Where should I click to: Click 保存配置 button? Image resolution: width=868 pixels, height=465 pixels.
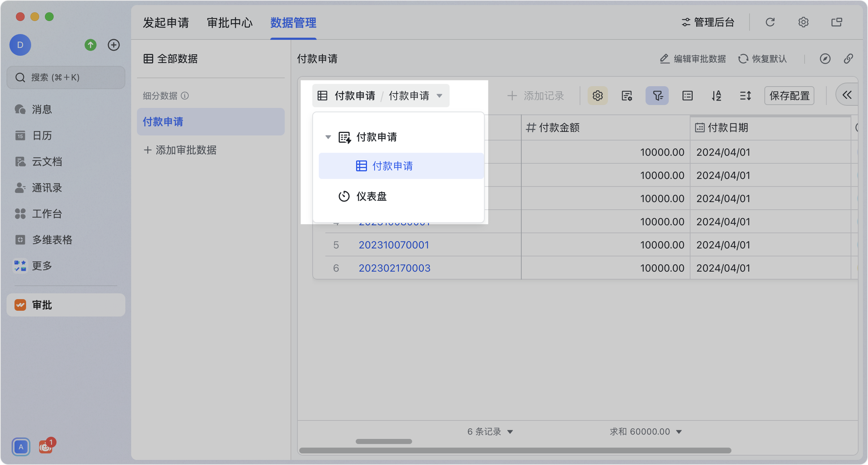click(789, 96)
